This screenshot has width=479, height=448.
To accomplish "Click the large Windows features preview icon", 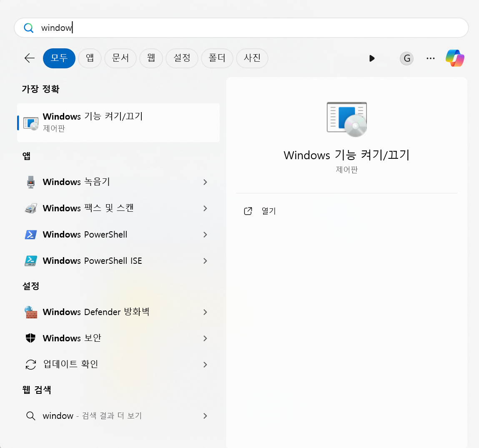I will pos(347,120).
